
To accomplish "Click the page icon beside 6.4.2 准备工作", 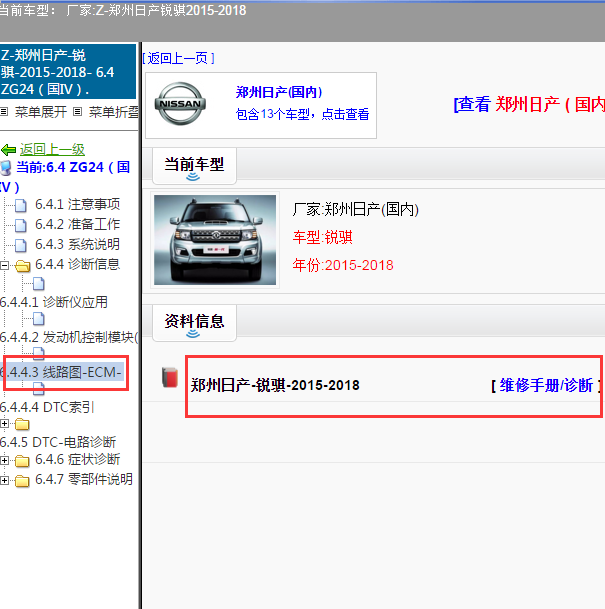I will [21, 225].
